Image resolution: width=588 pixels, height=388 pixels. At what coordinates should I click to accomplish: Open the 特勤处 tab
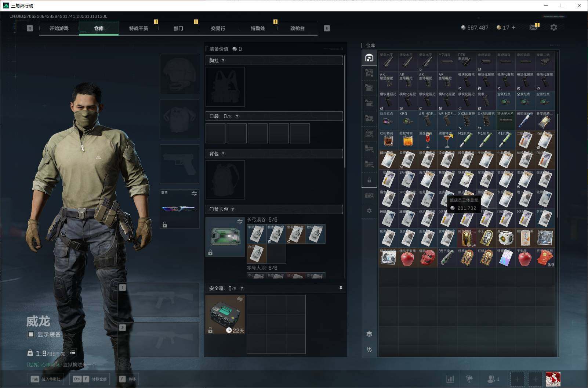pos(258,28)
